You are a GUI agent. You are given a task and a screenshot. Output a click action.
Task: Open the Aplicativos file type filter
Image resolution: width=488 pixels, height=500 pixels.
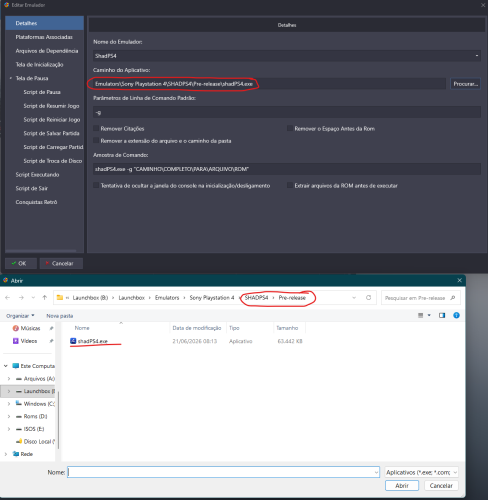click(x=421, y=472)
